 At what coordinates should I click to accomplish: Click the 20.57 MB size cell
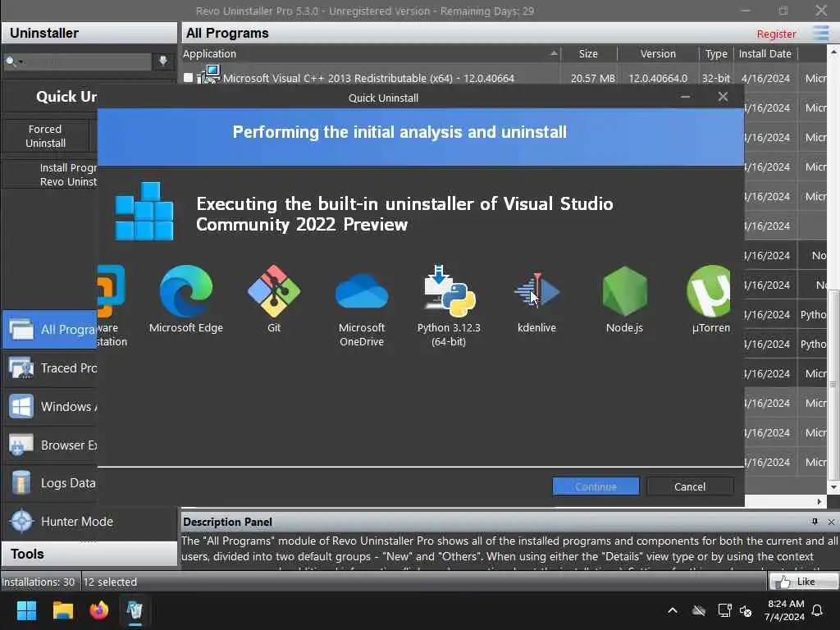[x=592, y=78]
